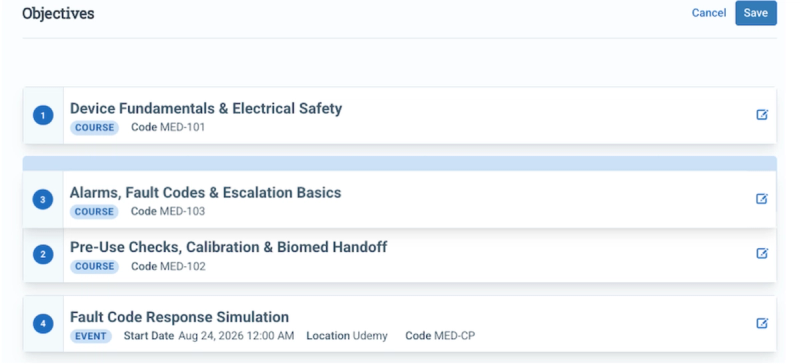800x364 pixels.
Task: Click the Device Fundamentals & Electrical Safety title
Action: point(206,108)
